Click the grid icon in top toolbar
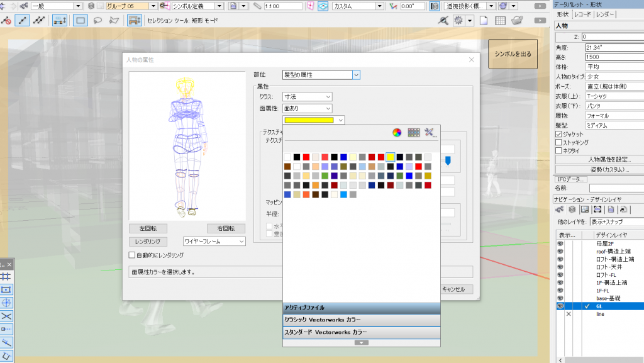644x363 pixels. click(500, 20)
